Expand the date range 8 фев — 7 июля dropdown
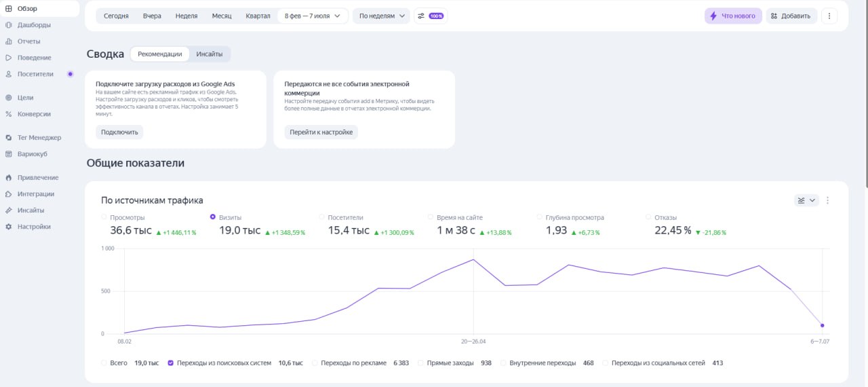 pyautogui.click(x=313, y=16)
